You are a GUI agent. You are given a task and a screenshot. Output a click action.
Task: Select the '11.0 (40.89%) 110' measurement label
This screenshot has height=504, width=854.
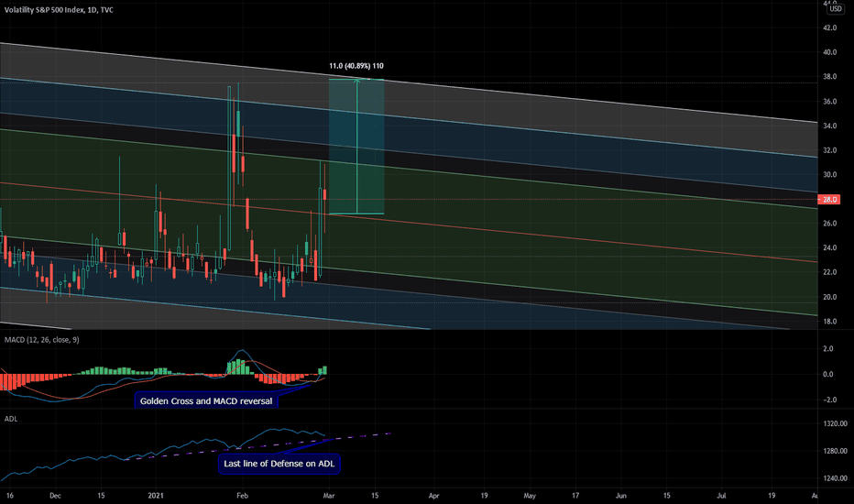coord(356,66)
